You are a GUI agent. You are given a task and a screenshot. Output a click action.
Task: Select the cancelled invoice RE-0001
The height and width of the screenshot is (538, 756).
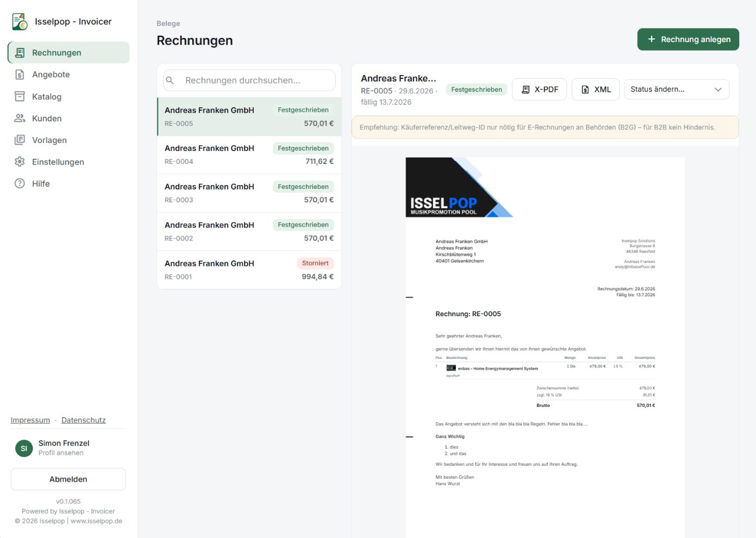(x=249, y=270)
